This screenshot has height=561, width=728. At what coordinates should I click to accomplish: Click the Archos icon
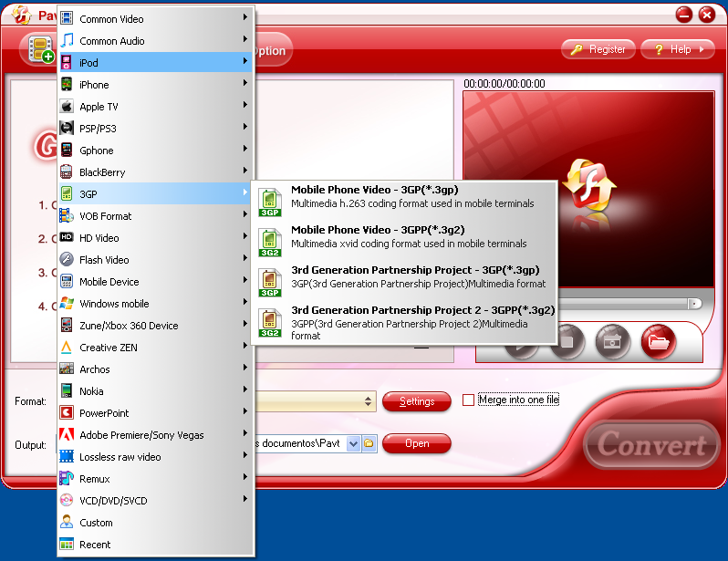67,369
